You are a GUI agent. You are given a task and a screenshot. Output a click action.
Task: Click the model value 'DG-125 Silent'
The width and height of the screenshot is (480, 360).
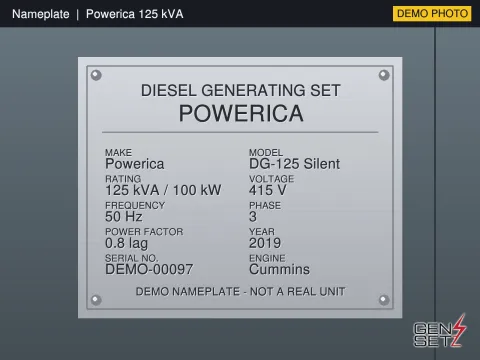[x=294, y=164]
